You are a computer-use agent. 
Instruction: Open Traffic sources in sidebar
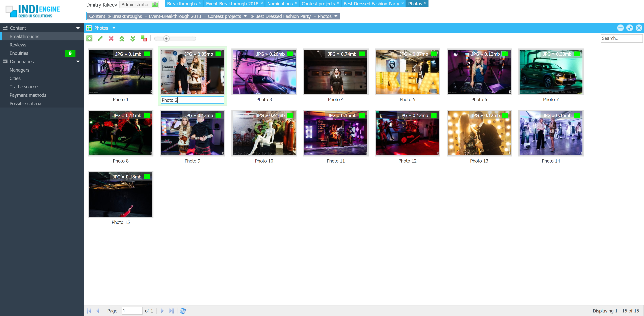pyautogui.click(x=24, y=87)
